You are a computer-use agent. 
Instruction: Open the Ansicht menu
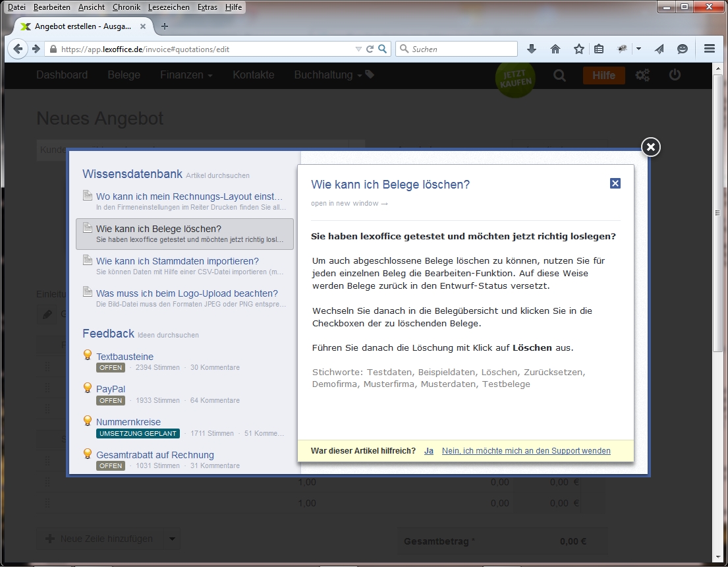(x=92, y=7)
